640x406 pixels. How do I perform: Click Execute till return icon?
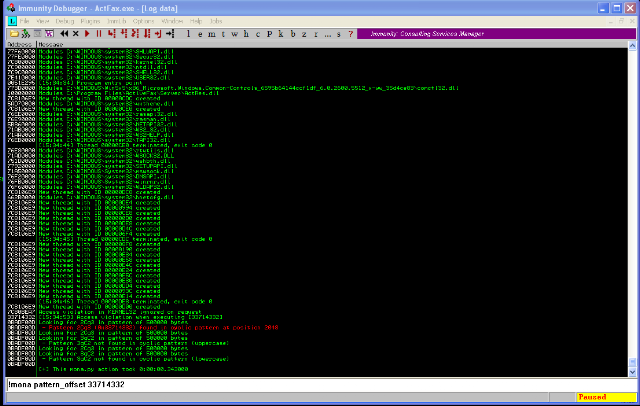pos(158,34)
